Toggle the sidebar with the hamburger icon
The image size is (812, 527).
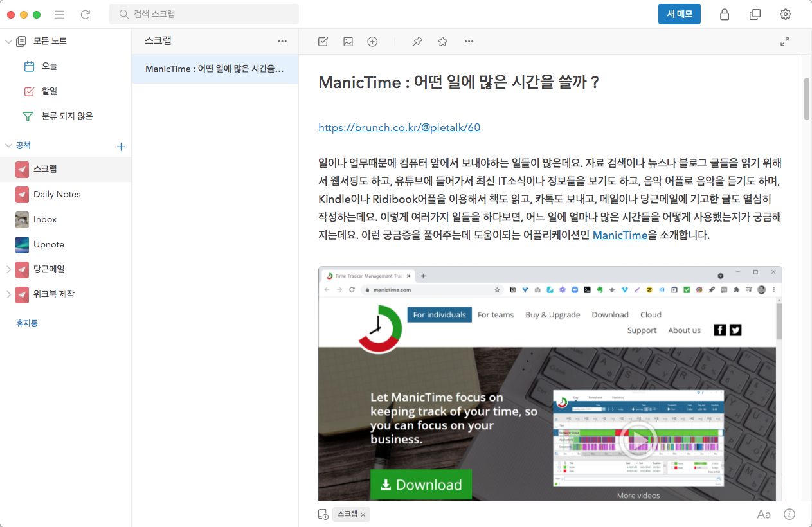(x=60, y=14)
